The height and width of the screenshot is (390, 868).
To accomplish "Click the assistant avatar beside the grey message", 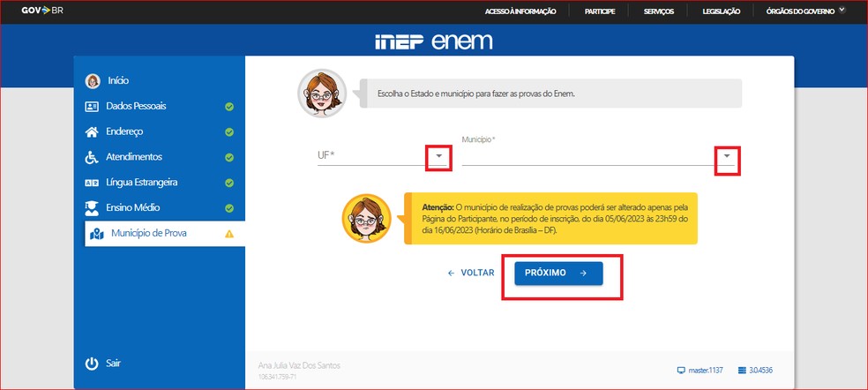I will pyautogui.click(x=322, y=93).
